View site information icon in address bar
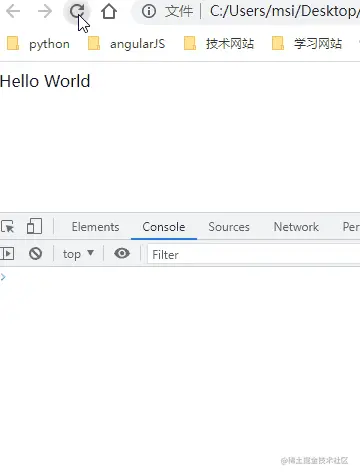The image size is (360, 476). click(149, 11)
